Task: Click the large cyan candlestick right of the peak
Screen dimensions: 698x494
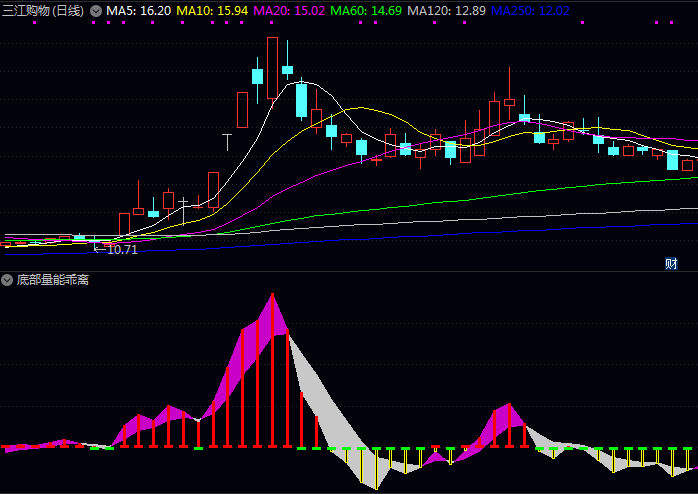Action: pos(301,100)
